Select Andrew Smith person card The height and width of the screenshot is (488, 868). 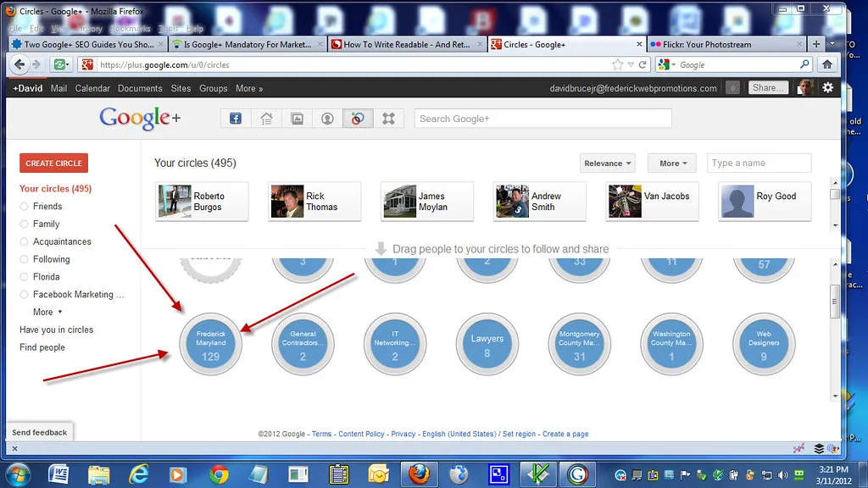540,202
